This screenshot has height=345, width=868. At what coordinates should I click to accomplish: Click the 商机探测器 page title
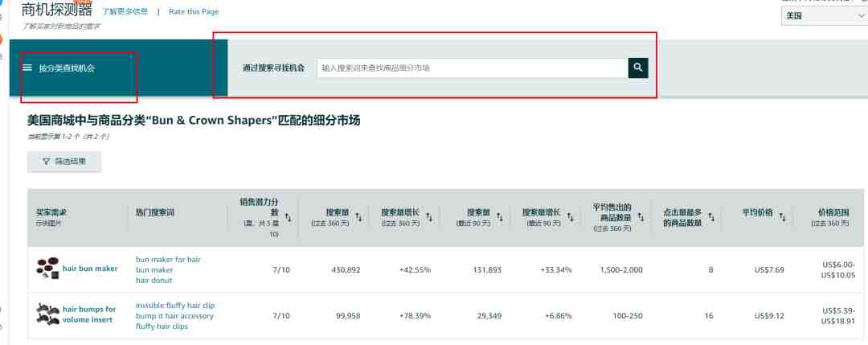(x=57, y=10)
